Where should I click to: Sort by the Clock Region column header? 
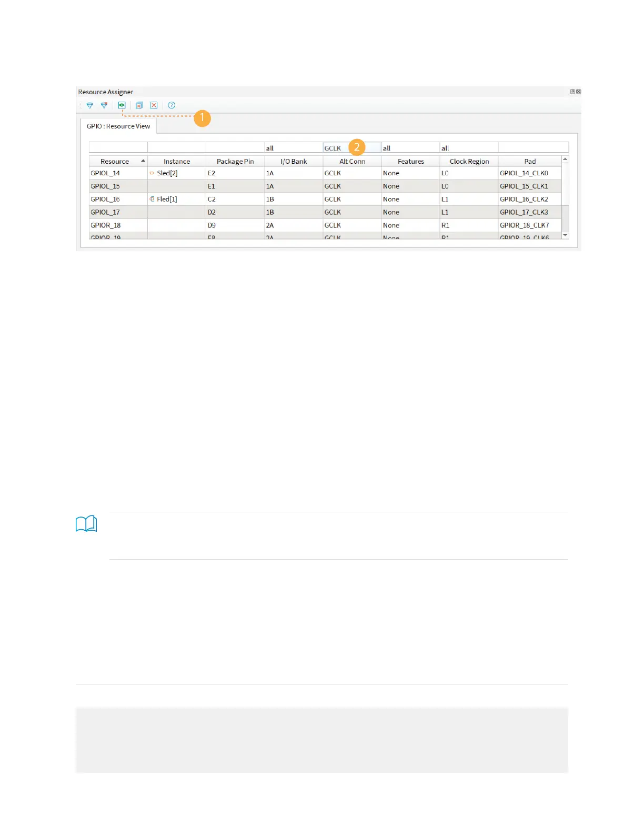(x=469, y=161)
